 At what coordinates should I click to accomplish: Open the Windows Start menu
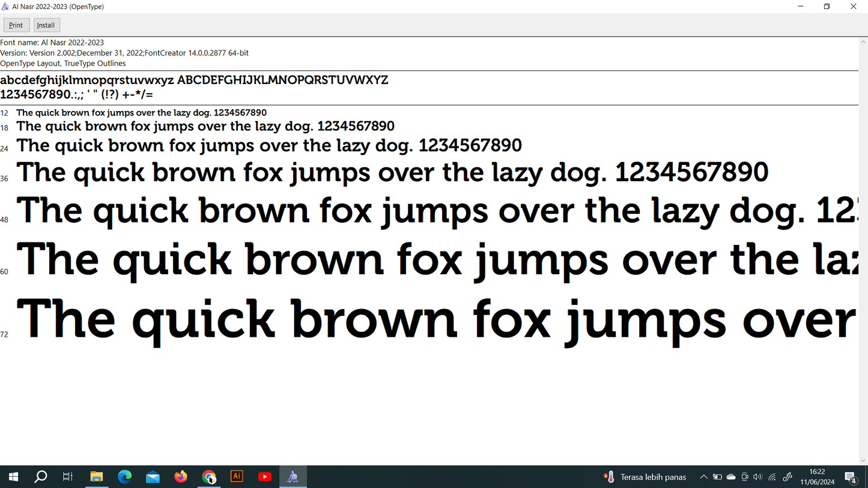pos(13,477)
